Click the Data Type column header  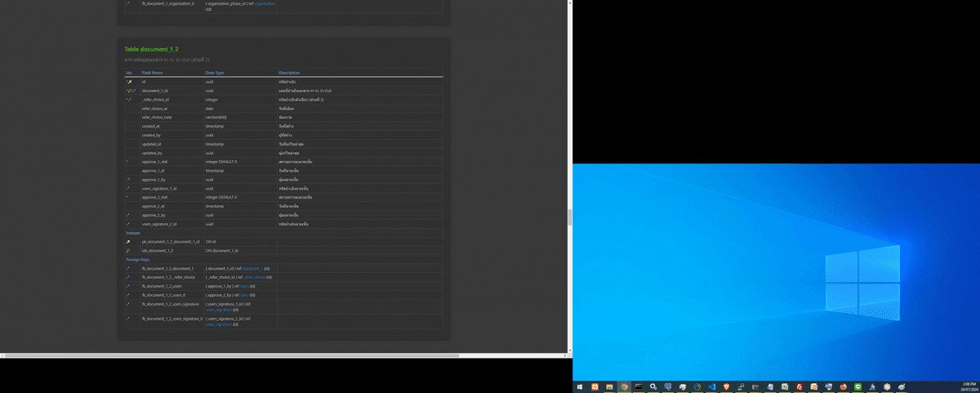[x=215, y=73]
